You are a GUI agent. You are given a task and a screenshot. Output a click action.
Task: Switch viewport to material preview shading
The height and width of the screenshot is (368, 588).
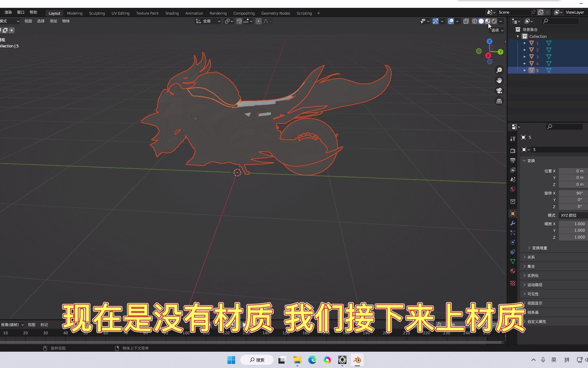[488, 21]
